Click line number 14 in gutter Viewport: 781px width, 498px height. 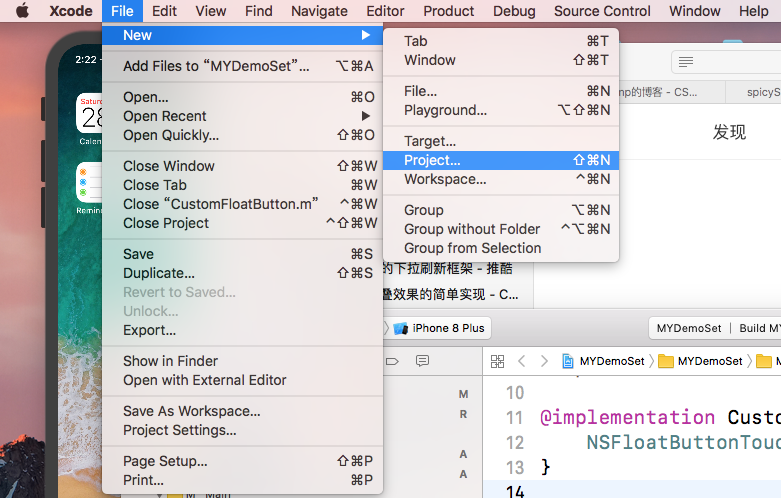515,492
